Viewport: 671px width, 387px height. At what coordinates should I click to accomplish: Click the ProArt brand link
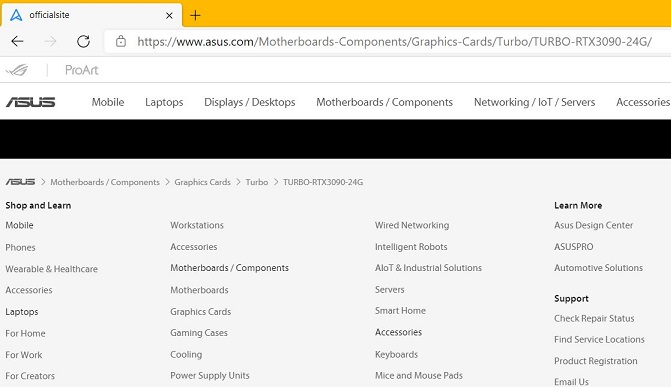(81, 70)
